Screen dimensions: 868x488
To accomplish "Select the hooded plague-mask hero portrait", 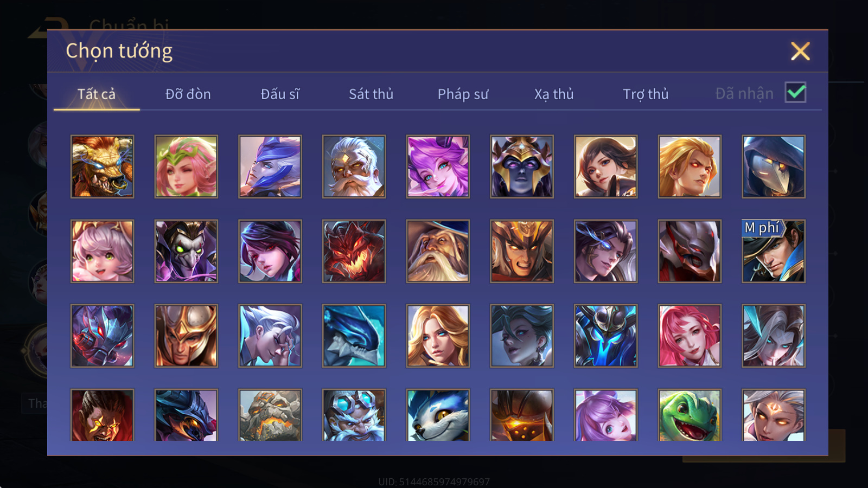I will (x=774, y=166).
